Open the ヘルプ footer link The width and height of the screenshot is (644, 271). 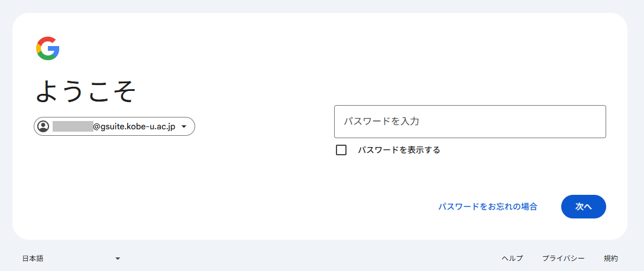(x=512, y=259)
